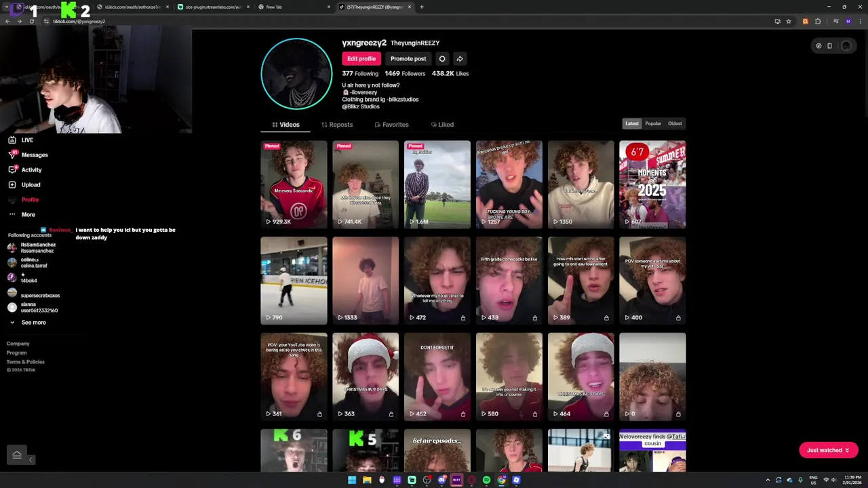Viewport: 868px width, 488px height.
Task: Sort videos by Popular
Action: coord(653,123)
